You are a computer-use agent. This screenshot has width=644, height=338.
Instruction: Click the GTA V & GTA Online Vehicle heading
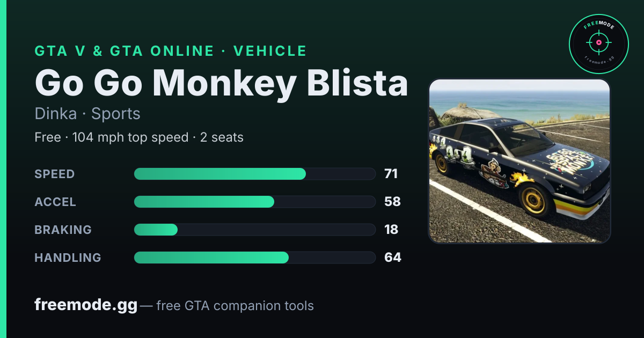pyautogui.click(x=171, y=51)
